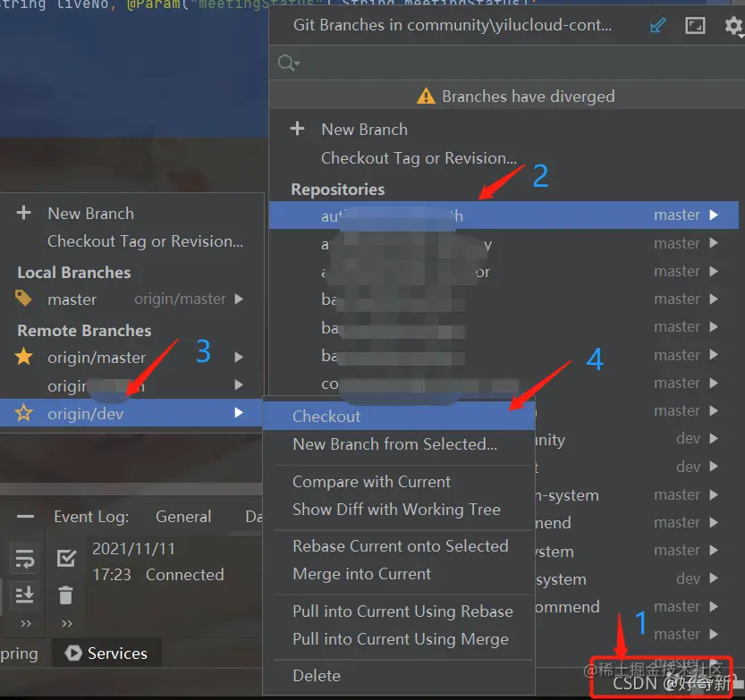The image size is (745, 700).
Task: Expand the arrow on the '-system' master row
Action: click(x=713, y=495)
